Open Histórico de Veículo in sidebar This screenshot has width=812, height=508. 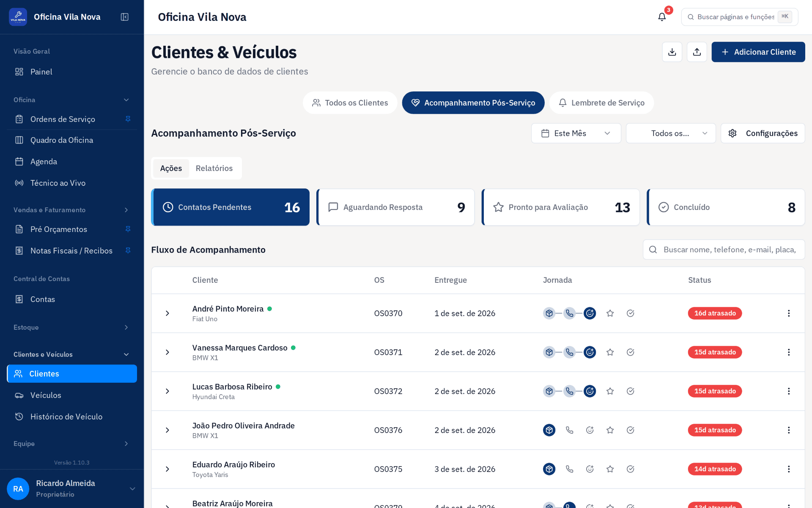(x=72, y=417)
